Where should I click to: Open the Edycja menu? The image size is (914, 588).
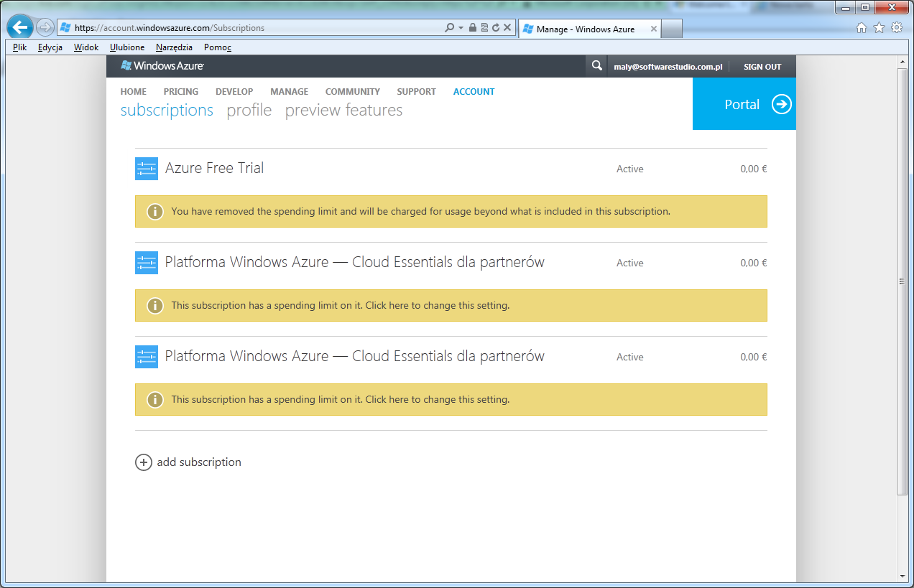(50, 47)
